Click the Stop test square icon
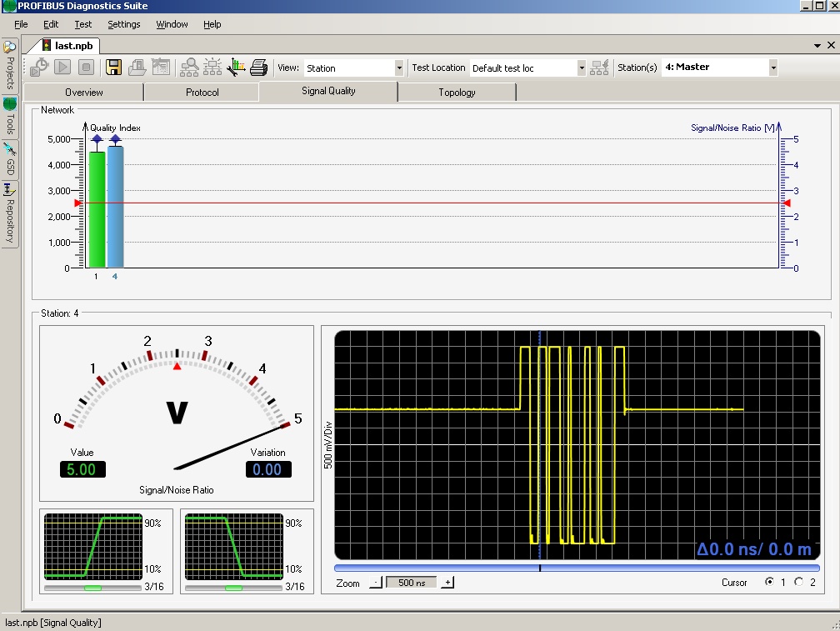840x631 pixels. click(86, 68)
